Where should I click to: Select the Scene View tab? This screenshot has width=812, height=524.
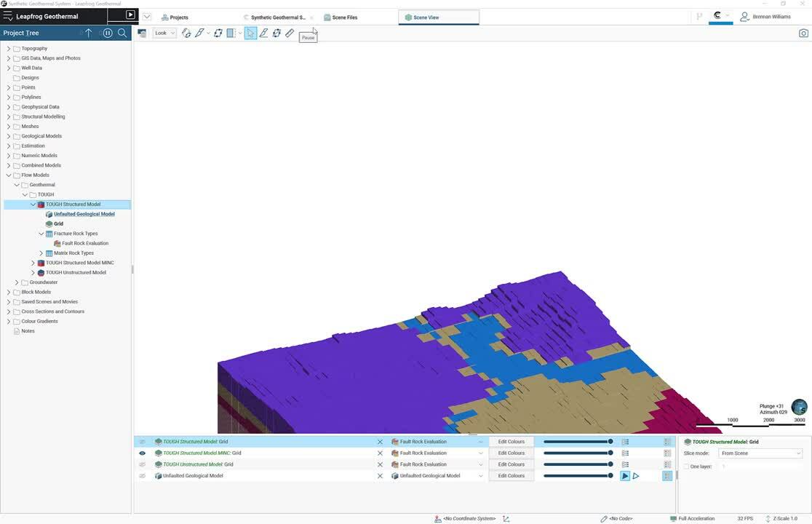pos(439,17)
